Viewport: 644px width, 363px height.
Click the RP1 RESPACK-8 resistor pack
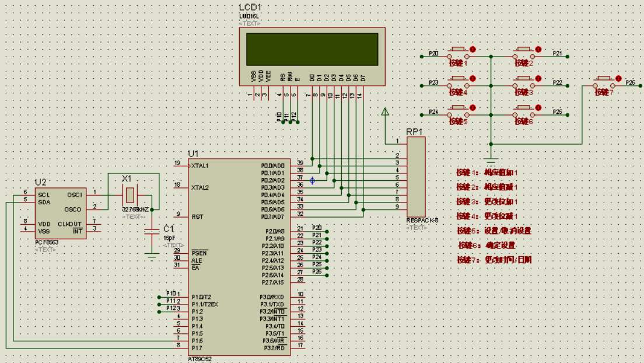[x=416, y=177]
